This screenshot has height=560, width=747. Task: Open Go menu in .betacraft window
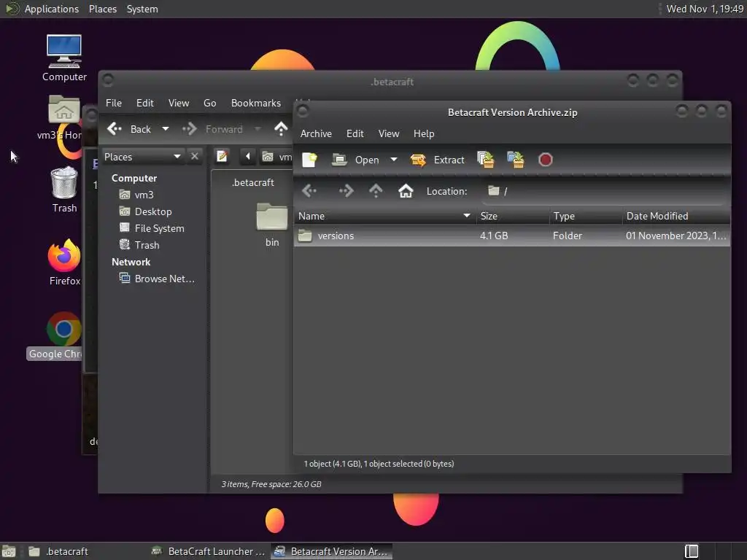(x=209, y=104)
